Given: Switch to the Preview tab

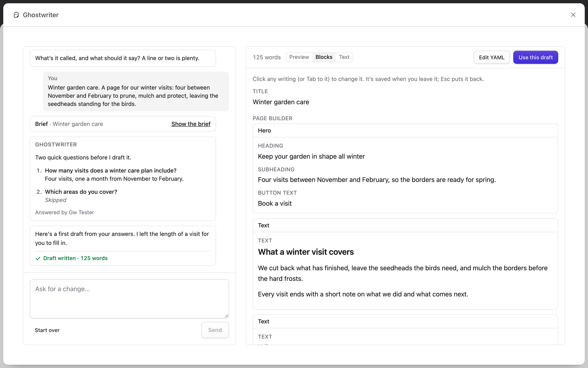Looking at the screenshot, I should click(x=299, y=57).
